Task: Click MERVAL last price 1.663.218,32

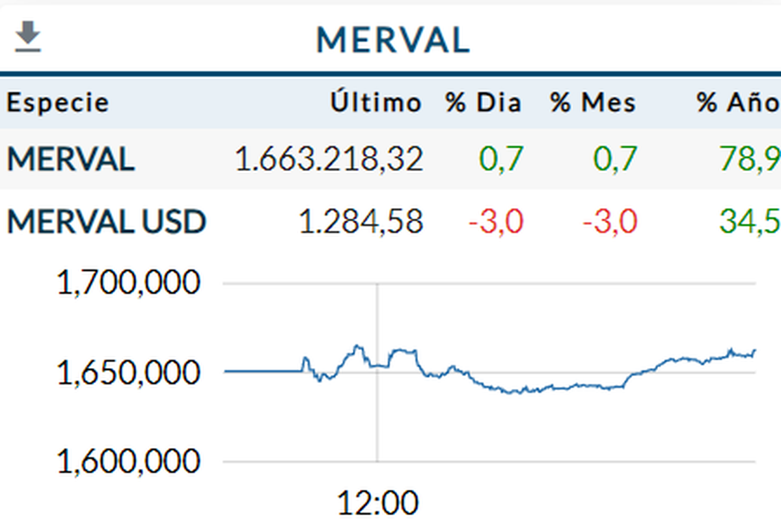Action: [329, 159]
